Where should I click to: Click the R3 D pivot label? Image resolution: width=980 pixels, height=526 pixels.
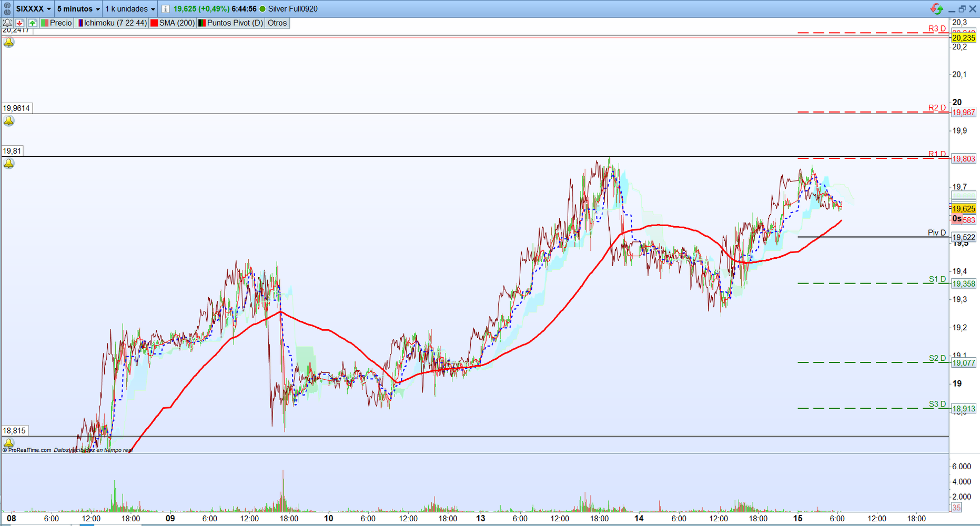[x=937, y=28]
